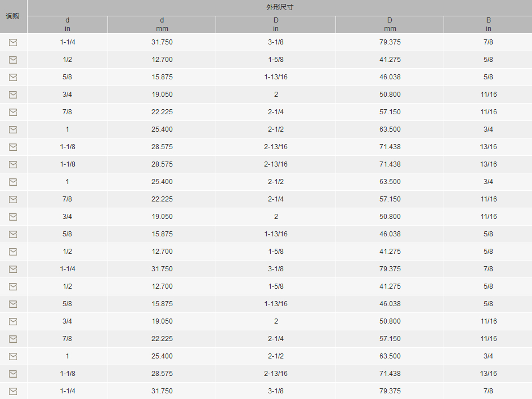Click envelope beside the first 19.050 row
The width and height of the screenshot is (532, 399).
click(13, 95)
